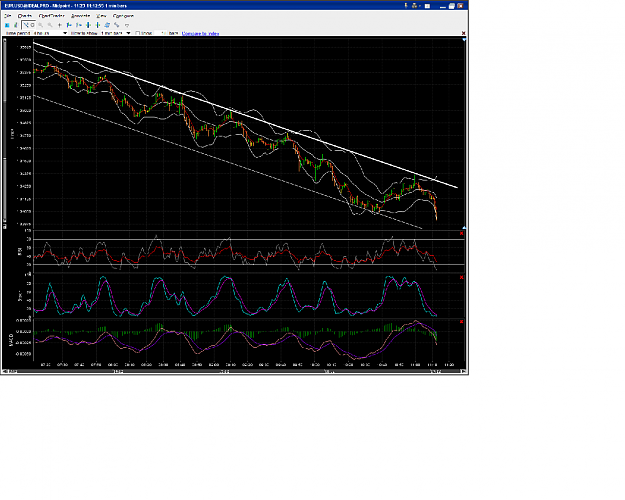This screenshot has width=625, height=500.
Task: Click the blue refresh chart icon
Action: (x=107, y=25)
